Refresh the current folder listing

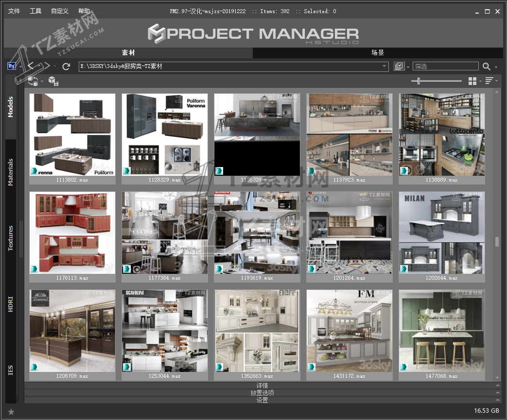pyautogui.click(x=66, y=67)
